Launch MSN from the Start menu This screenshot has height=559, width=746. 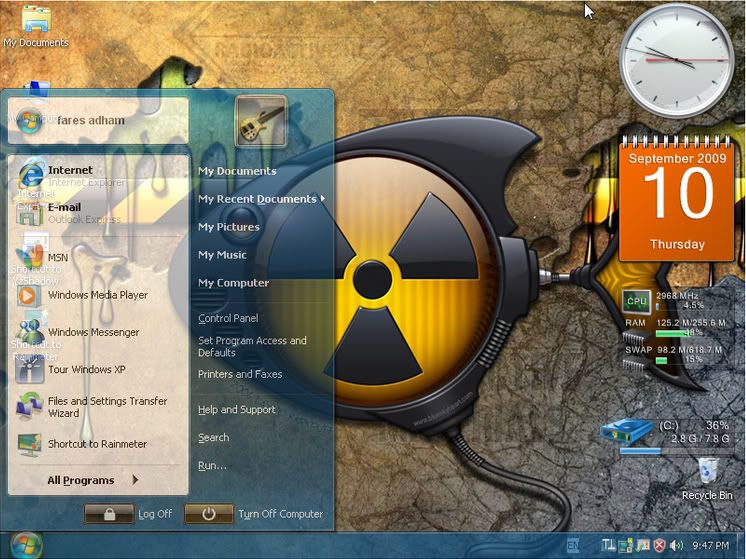tap(98, 257)
